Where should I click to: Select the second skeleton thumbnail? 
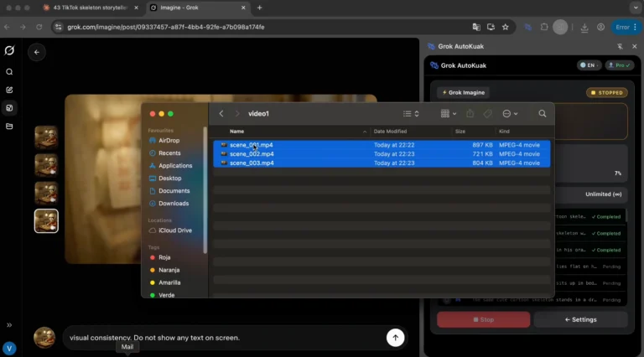[46, 165]
